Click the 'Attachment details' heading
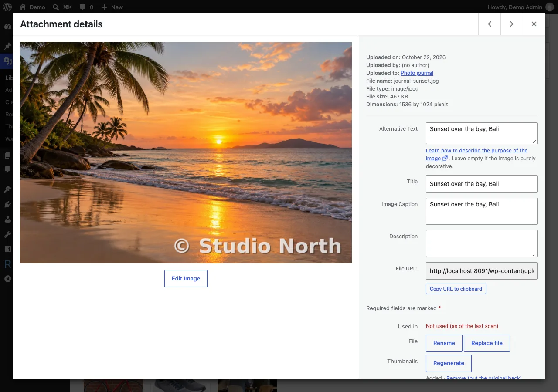558x392 pixels. pos(61,24)
